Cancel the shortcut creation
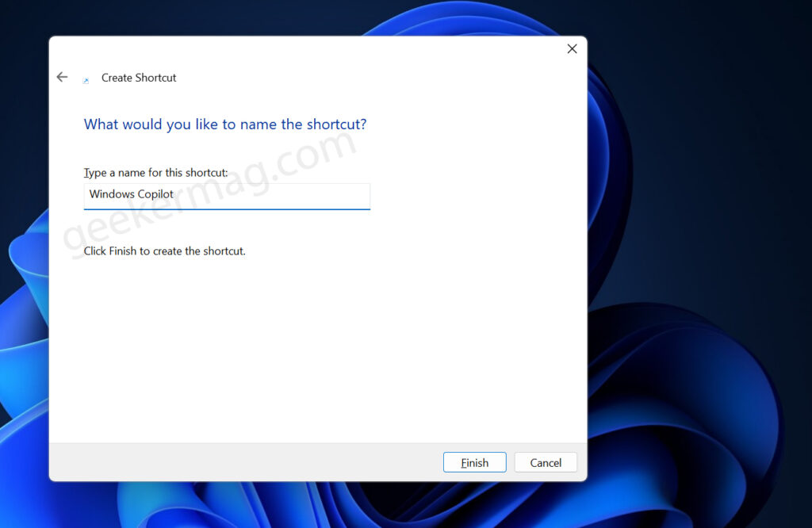The height and width of the screenshot is (528, 812). [546, 462]
